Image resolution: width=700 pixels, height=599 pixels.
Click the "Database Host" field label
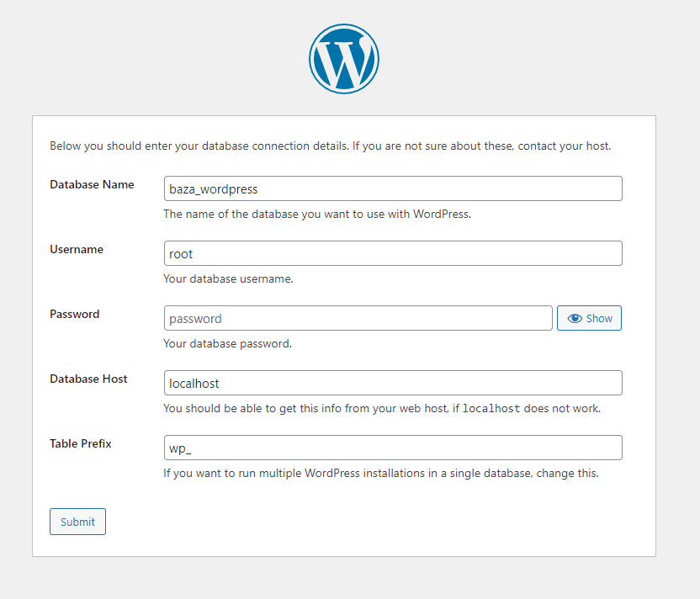(x=88, y=379)
